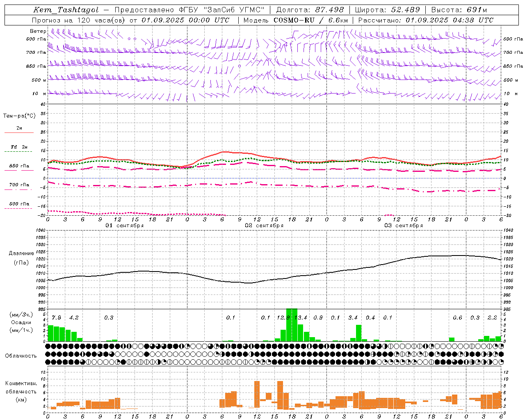Viewport: 525px width, 420px height.
Task: Click the 'Предоставлено ФГБУ "ЗапСиб УГМС"' credit
Action: point(189,10)
